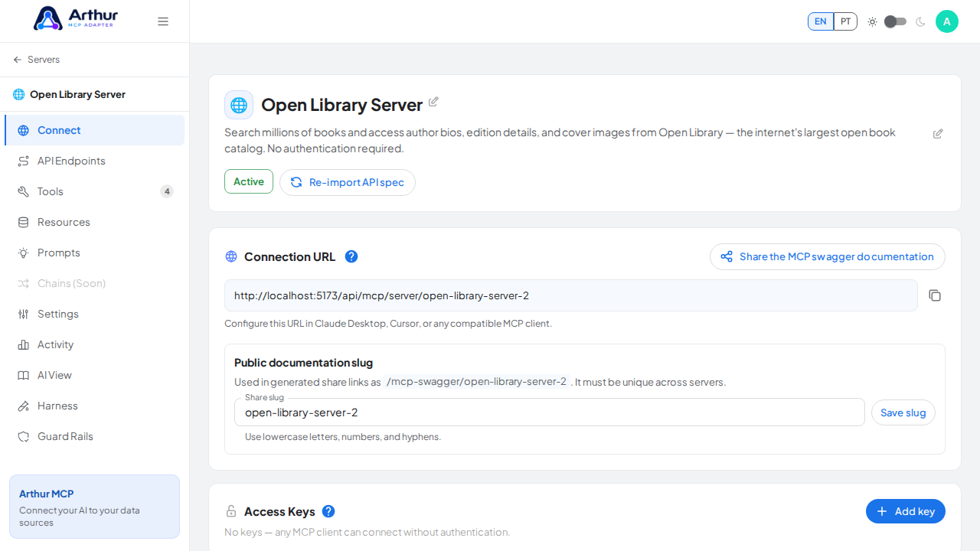Click Add key button
The width and height of the screenshot is (980, 551).
906,511
